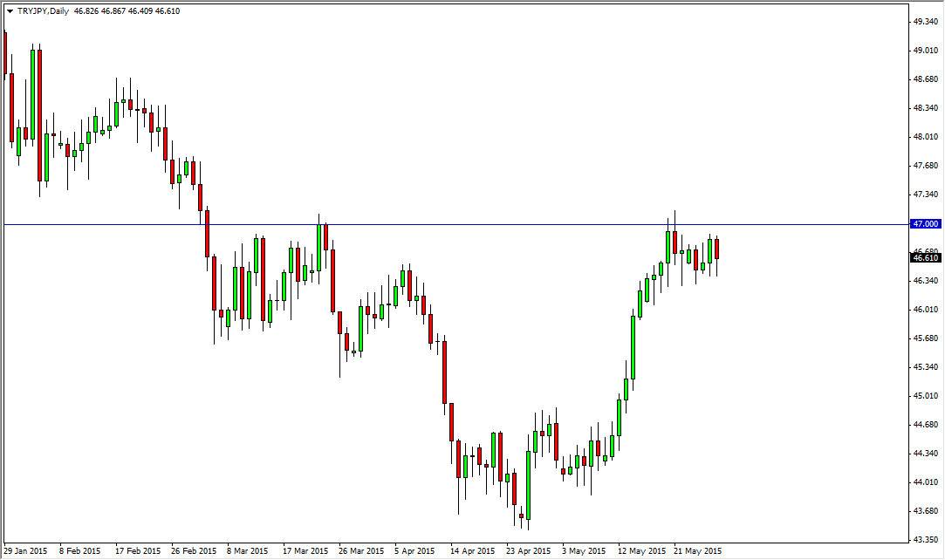945x560 pixels.
Task: Click the 48.010 price axis label
Action: click(x=926, y=137)
